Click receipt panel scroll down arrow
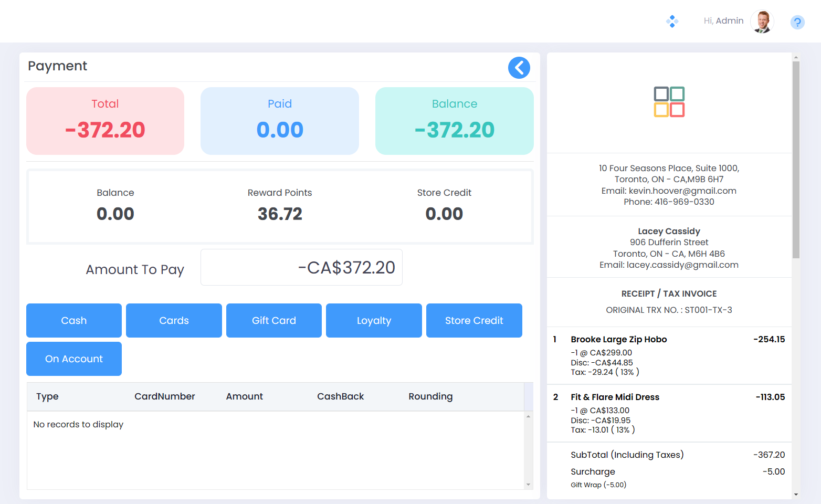Screen dimensions: 821x504 (x=796, y=494)
